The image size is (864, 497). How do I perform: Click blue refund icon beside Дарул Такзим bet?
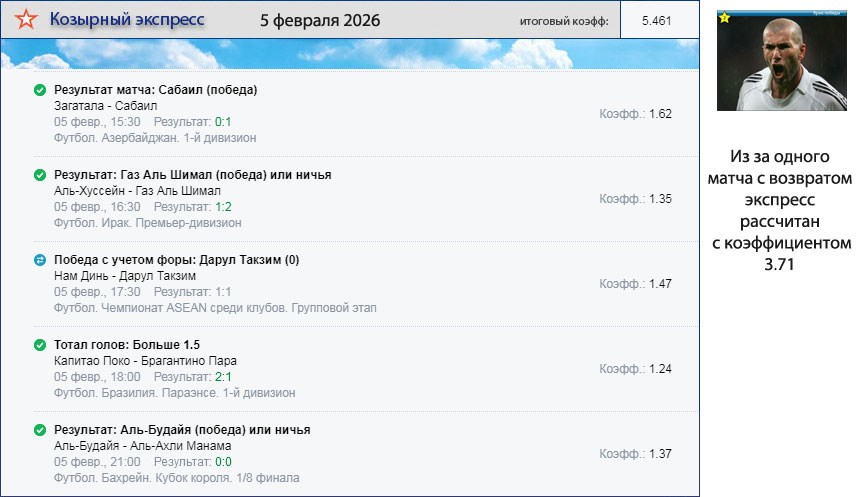click(x=40, y=260)
